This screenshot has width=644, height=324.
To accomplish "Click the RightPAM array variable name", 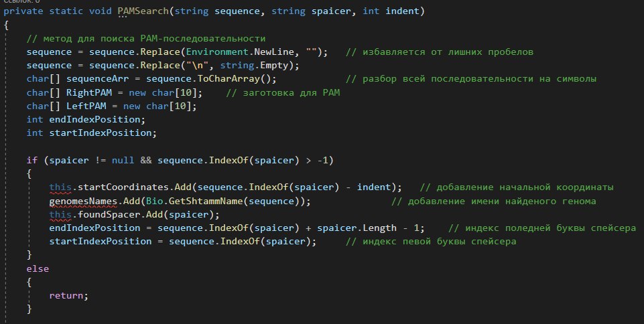I will (89, 92).
